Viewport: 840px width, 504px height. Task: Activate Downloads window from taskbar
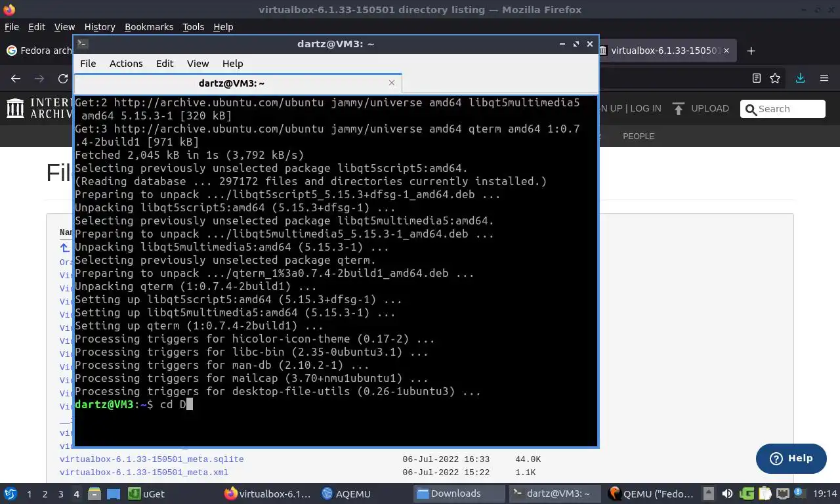459,493
